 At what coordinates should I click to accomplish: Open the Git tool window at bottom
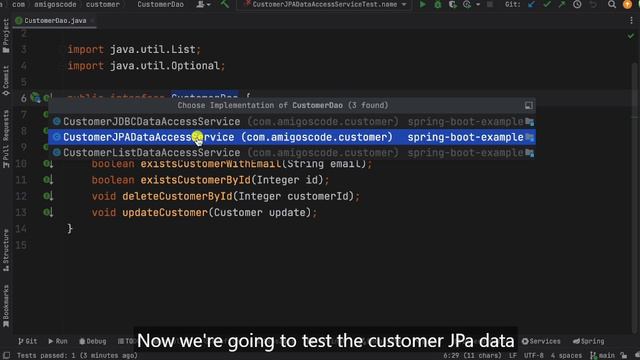click(x=27, y=341)
